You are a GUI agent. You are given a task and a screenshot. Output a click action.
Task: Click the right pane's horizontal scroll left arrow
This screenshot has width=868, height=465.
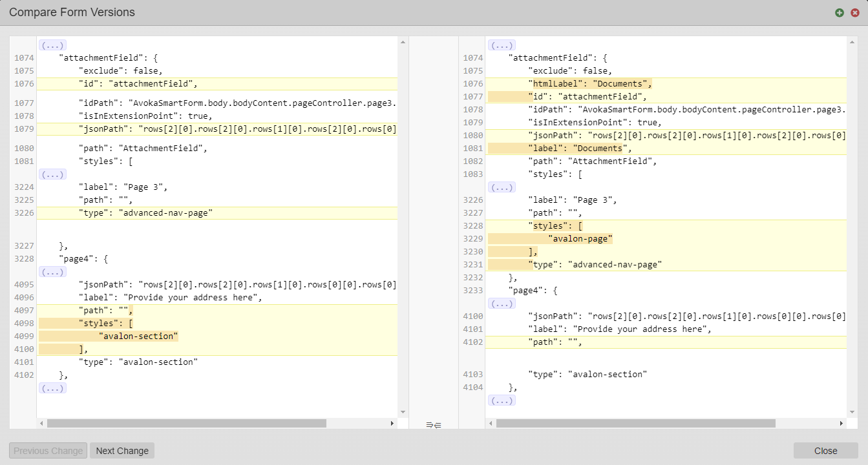pos(491,424)
